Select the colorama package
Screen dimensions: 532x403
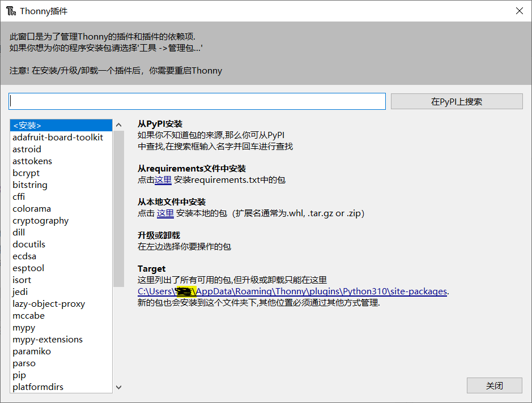pos(31,208)
